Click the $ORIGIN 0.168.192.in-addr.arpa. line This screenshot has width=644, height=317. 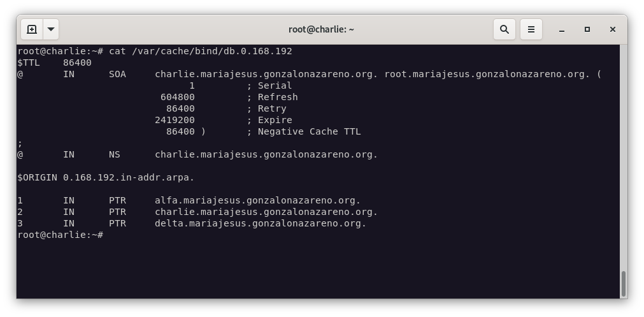106,177
